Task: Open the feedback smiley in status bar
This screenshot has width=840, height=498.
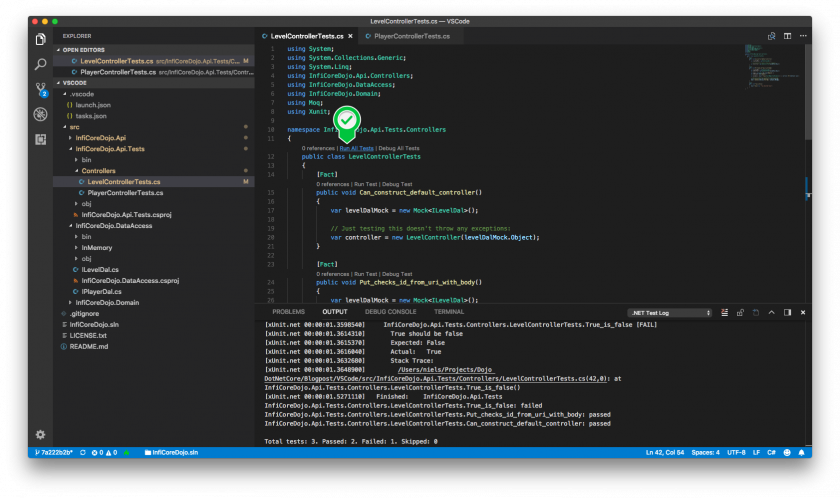Action: tap(787, 452)
